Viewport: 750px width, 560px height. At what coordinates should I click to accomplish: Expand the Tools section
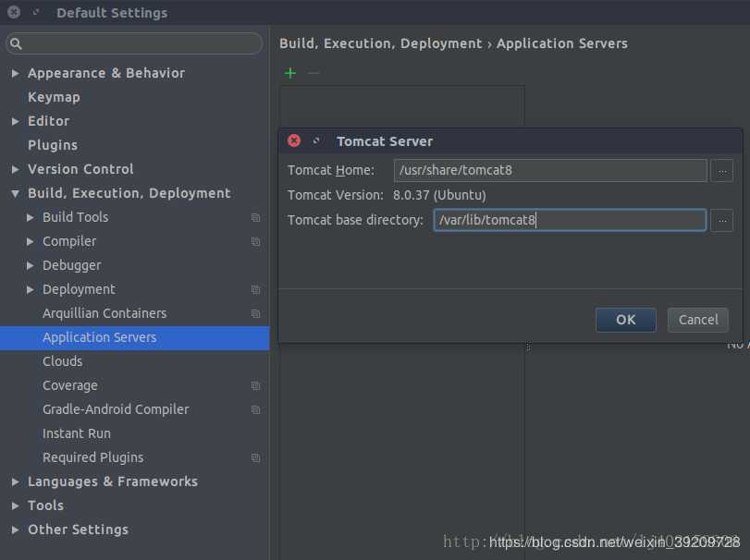click(16, 505)
